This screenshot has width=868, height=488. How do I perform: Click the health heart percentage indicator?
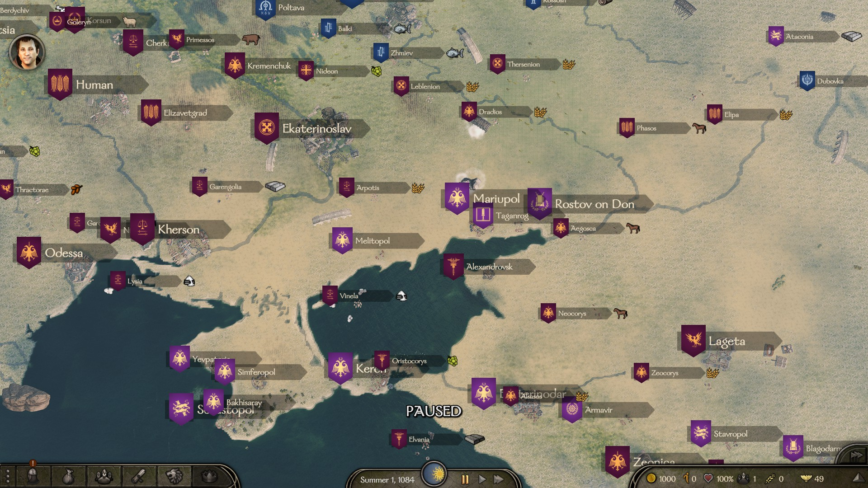tap(708, 479)
